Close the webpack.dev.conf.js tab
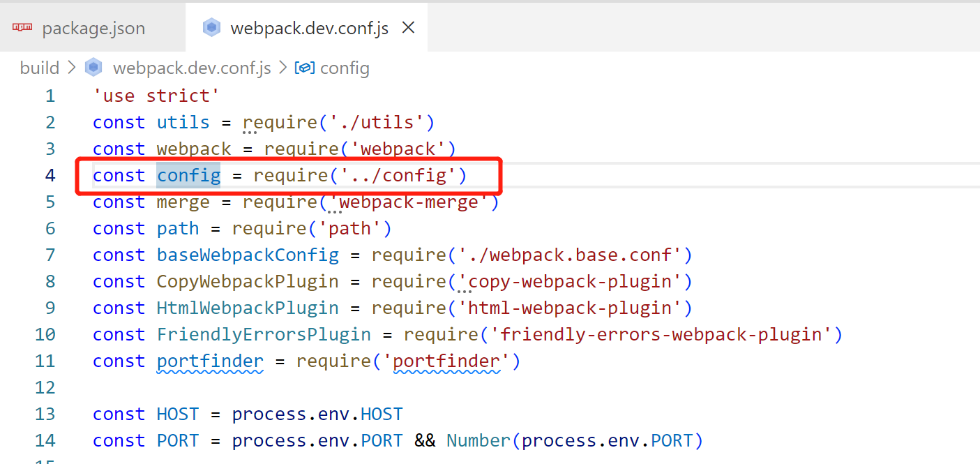The width and height of the screenshot is (980, 464). point(409,28)
